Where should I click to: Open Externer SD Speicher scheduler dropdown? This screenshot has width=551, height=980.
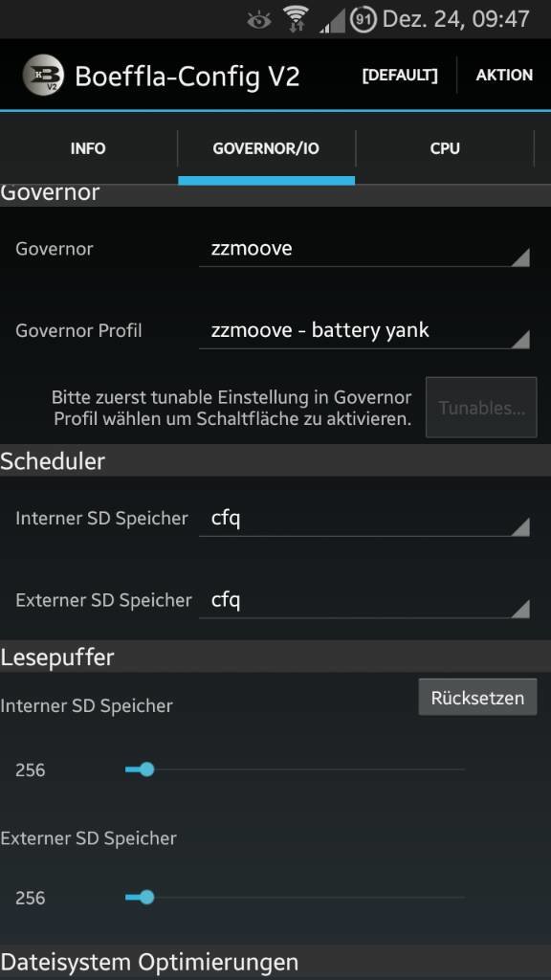[x=364, y=600]
